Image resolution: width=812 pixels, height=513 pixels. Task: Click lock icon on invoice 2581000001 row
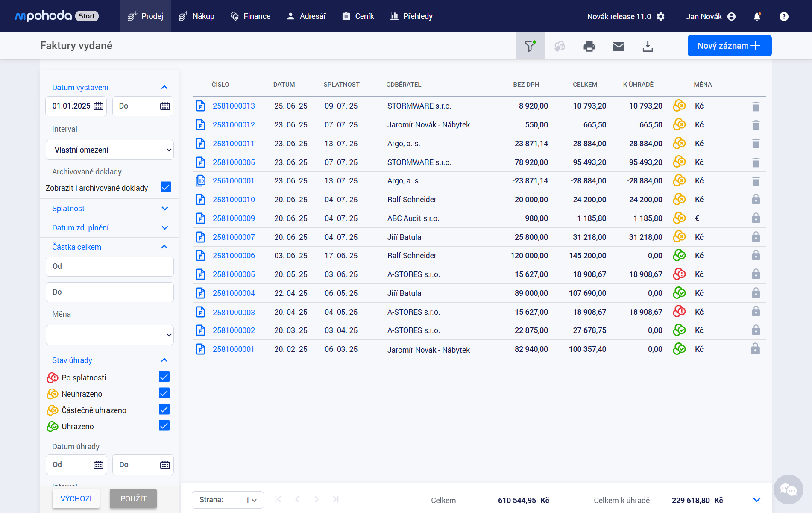[x=756, y=349]
